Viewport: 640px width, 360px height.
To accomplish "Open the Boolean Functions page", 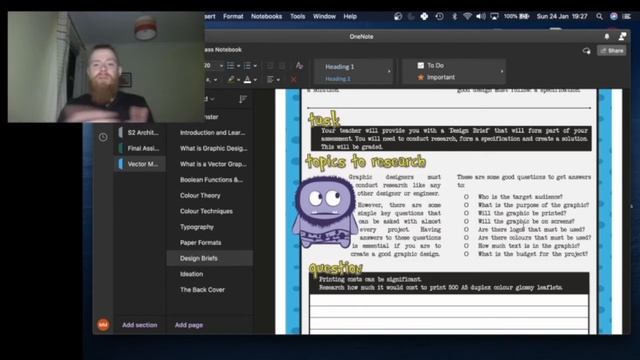I will pyautogui.click(x=210, y=180).
